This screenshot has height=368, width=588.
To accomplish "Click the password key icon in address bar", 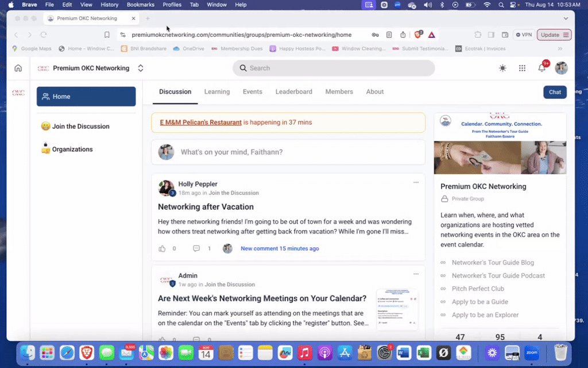I will (375, 34).
